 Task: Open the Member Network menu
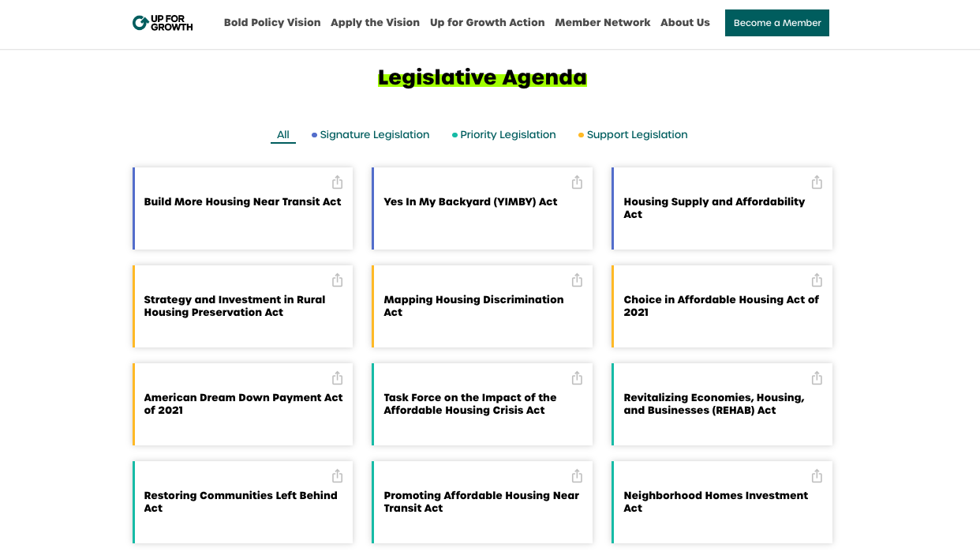tap(602, 23)
